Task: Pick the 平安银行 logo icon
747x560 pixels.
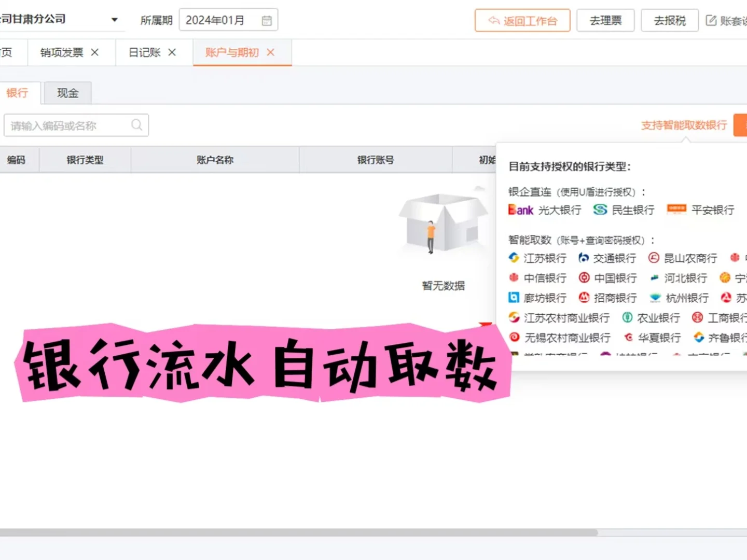Action: point(676,209)
